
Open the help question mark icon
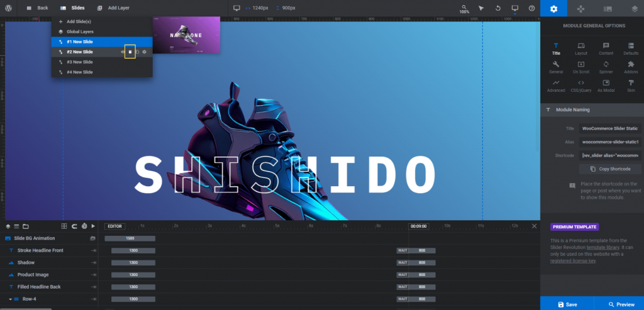[531, 8]
